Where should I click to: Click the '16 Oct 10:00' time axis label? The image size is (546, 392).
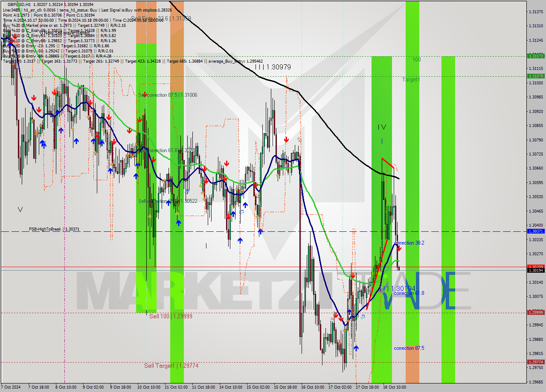313,387
